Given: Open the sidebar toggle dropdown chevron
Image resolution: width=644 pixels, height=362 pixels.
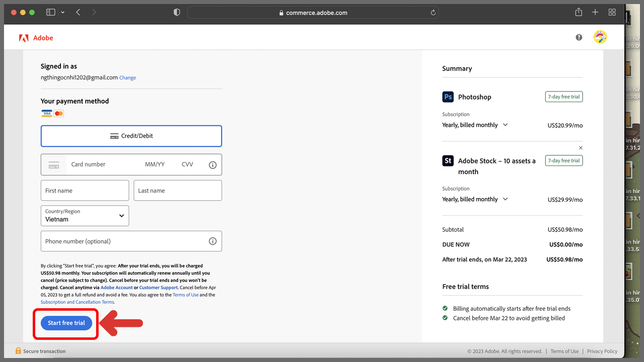Looking at the screenshot, I should click(62, 12).
